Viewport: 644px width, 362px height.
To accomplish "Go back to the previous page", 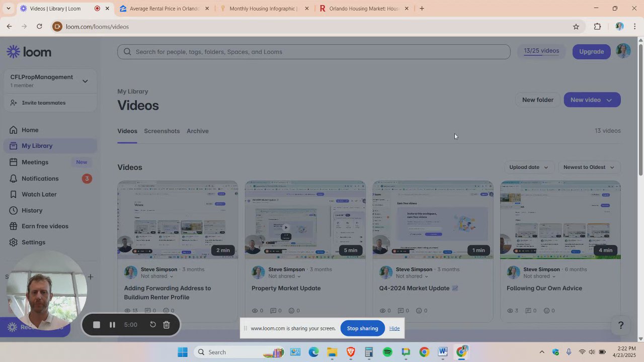I will point(9,27).
